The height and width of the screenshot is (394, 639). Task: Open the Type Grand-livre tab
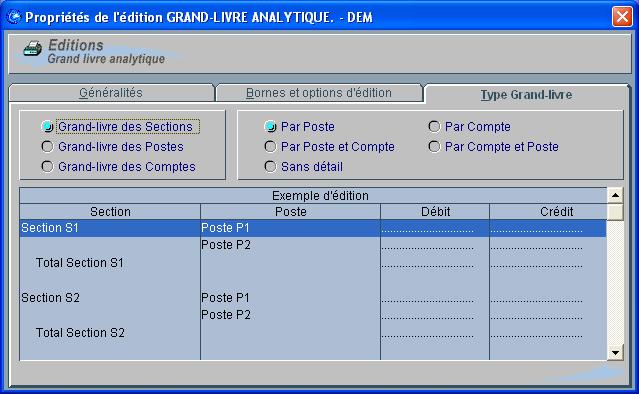(x=526, y=95)
